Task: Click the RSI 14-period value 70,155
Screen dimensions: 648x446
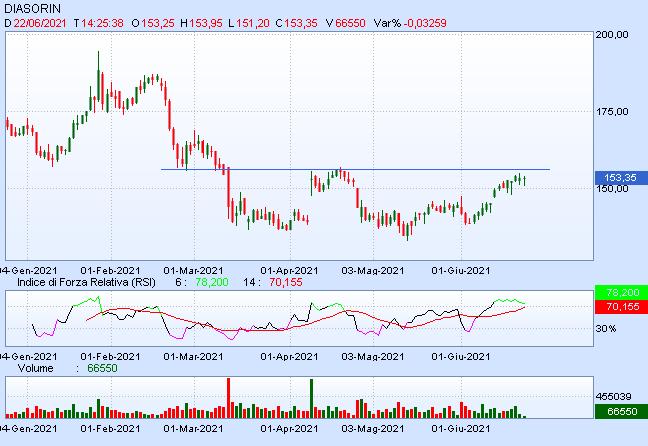Action: click(x=286, y=282)
